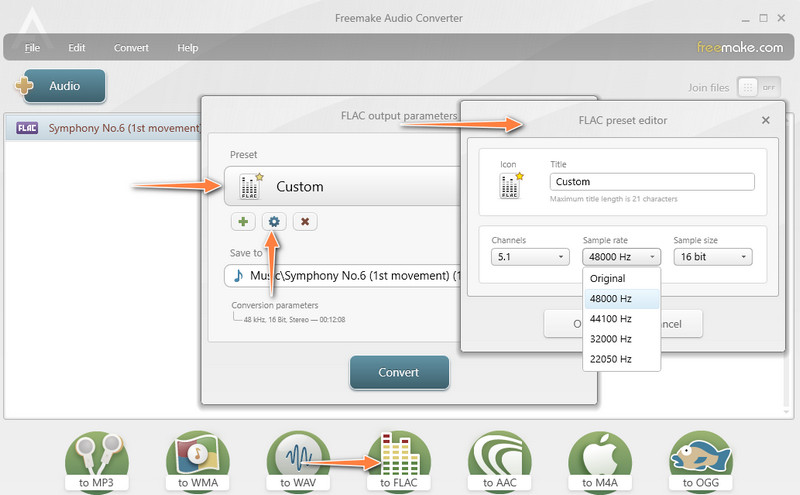
Task: Open the Sample size 16 bit dropdown
Action: [x=713, y=257]
